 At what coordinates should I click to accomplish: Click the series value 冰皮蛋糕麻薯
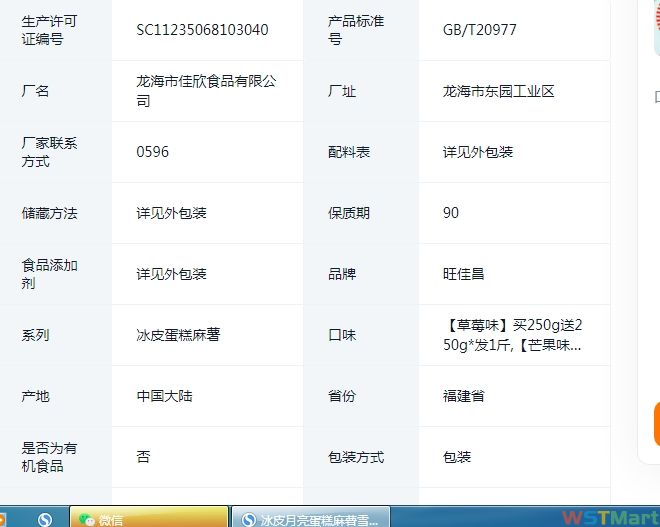178,335
